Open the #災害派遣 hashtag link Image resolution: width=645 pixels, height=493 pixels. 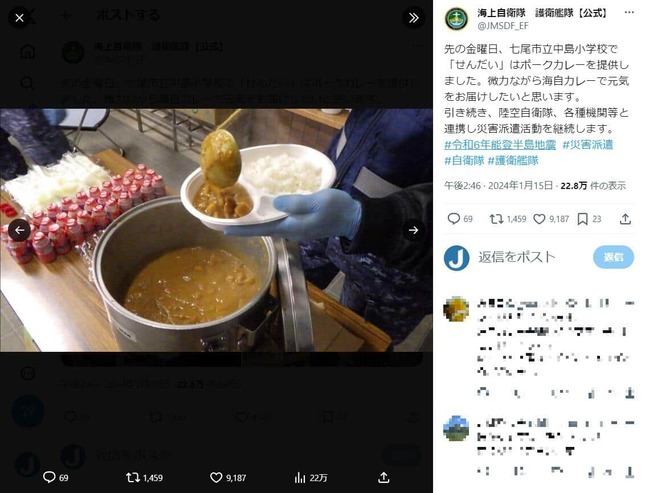coord(588,145)
